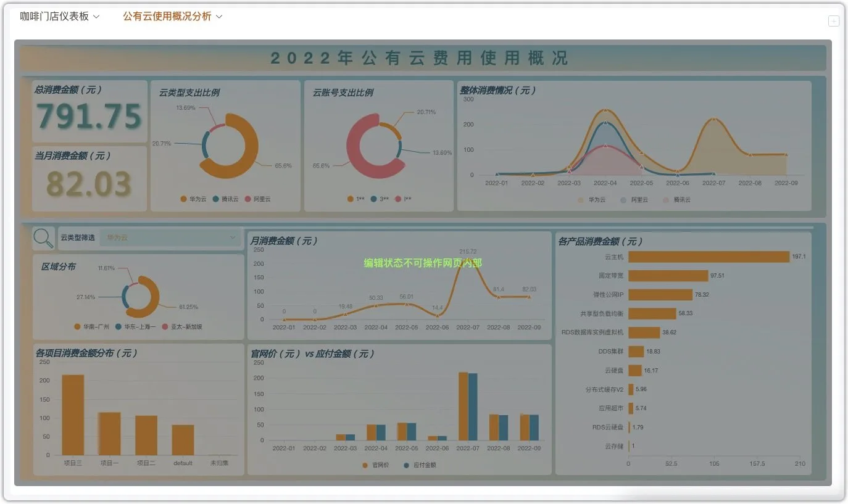848x504 pixels.
Task: Click the magnifier search icon
Action: (x=43, y=238)
